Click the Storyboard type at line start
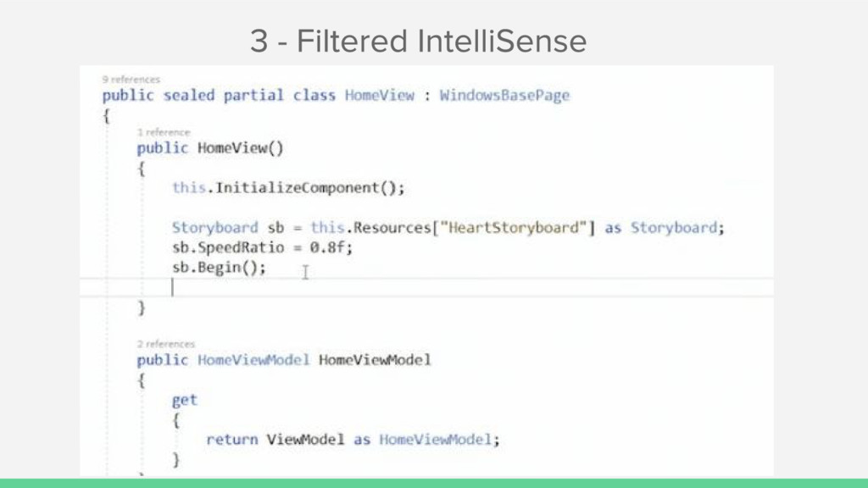 pyautogui.click(x=214, y=228)
